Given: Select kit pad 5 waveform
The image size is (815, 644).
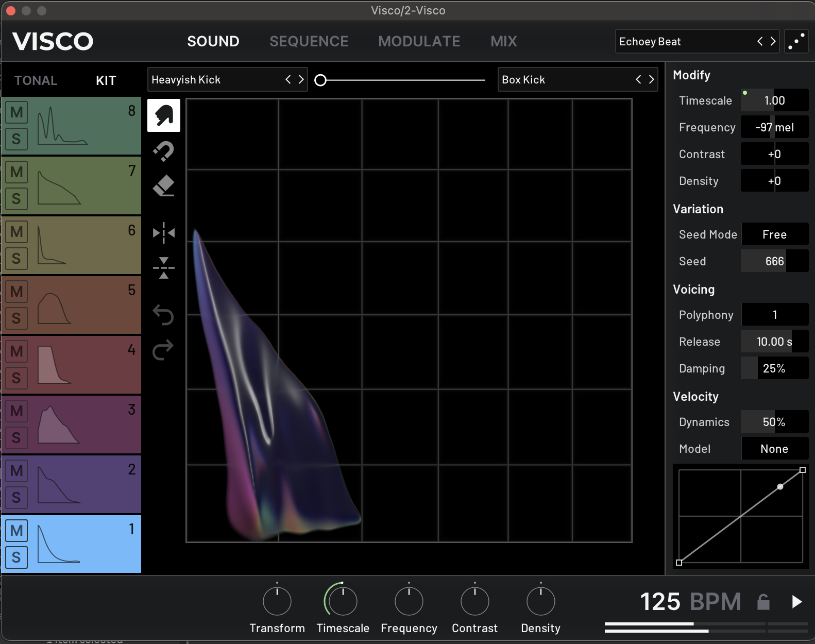Looking at the screenshot, I should [x=54, y=308].
